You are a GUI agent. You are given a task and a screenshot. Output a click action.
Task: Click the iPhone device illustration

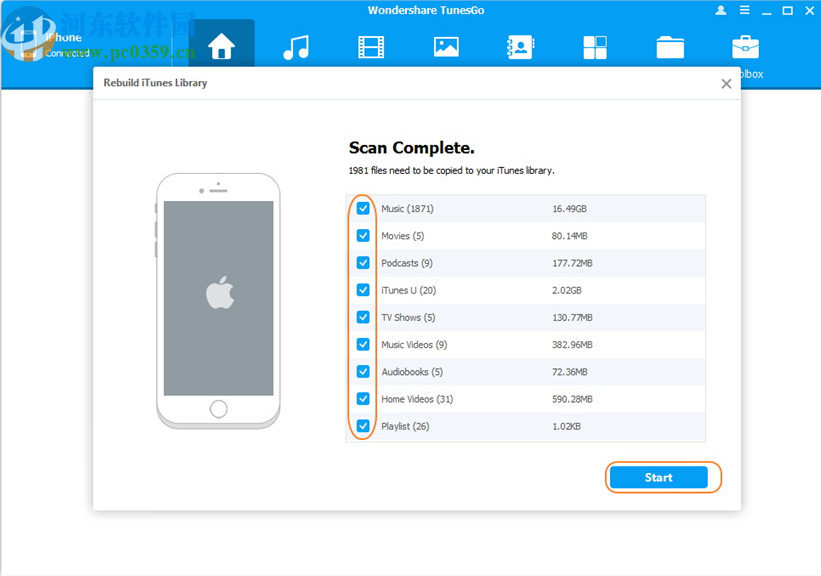tap(218, 301)
